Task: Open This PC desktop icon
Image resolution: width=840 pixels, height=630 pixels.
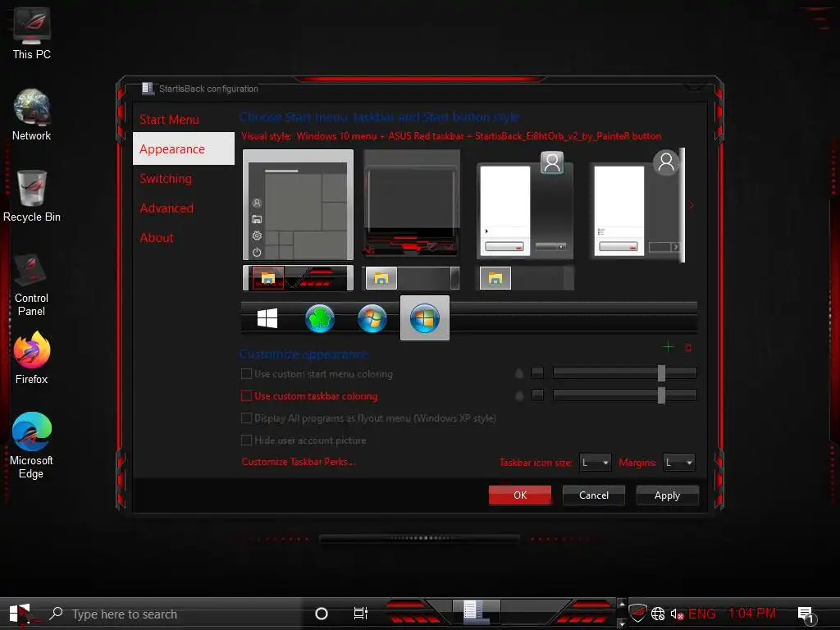Action: [x=32, y=34]
